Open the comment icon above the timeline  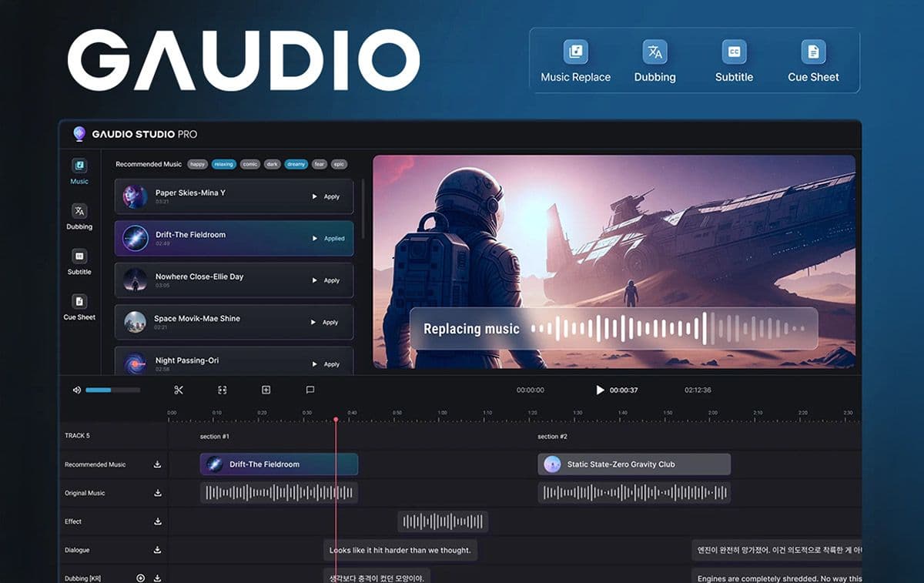(310, 390)
